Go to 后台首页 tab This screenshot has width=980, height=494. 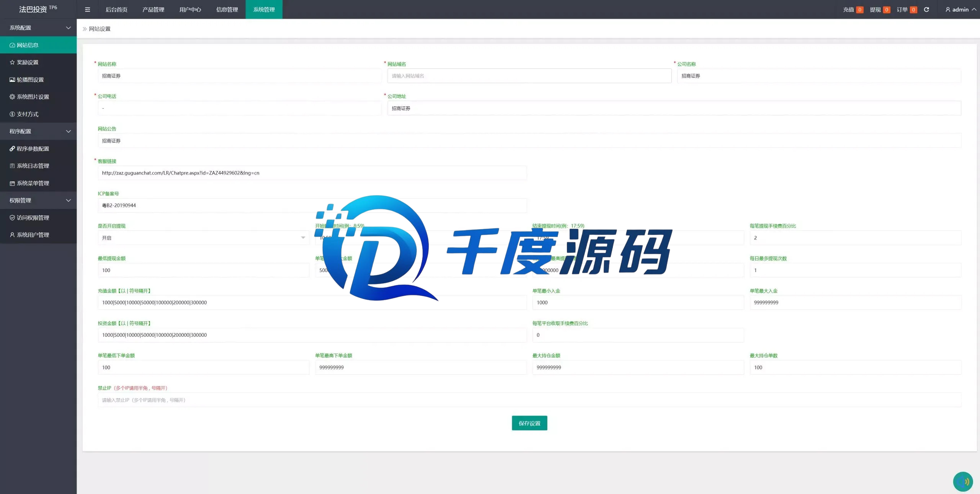coord(116,10)
